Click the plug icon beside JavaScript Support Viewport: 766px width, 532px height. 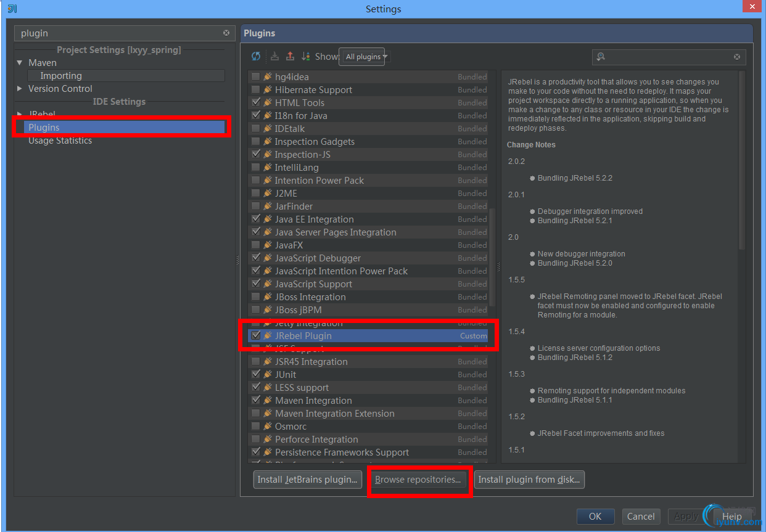[268, 284]
